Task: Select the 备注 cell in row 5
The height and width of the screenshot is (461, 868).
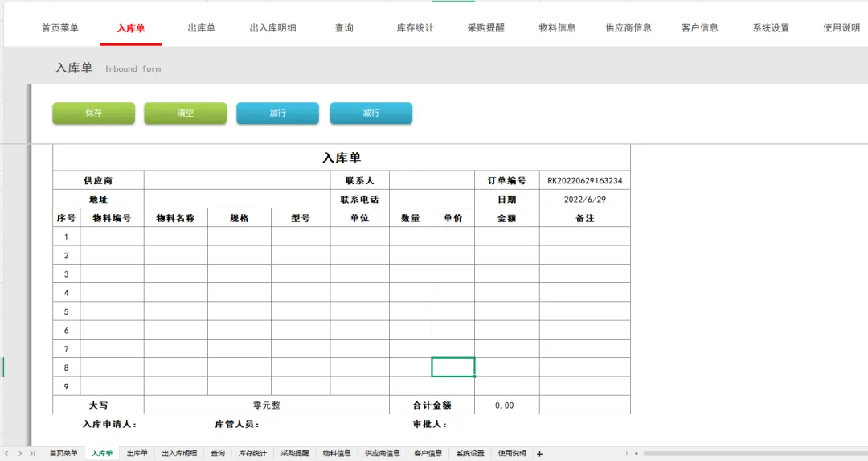Action: pyautogui.click(x=585, y=311)
